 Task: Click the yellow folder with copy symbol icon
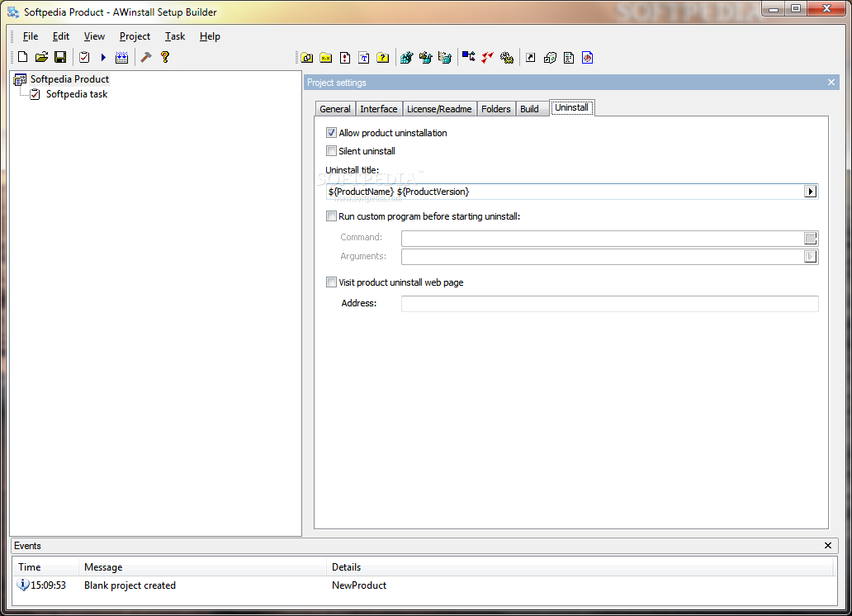coord(307,58)
